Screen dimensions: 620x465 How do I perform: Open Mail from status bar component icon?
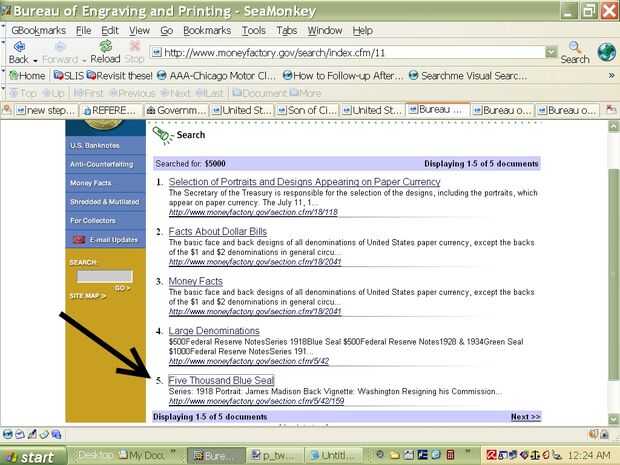(x=20, y=435)
